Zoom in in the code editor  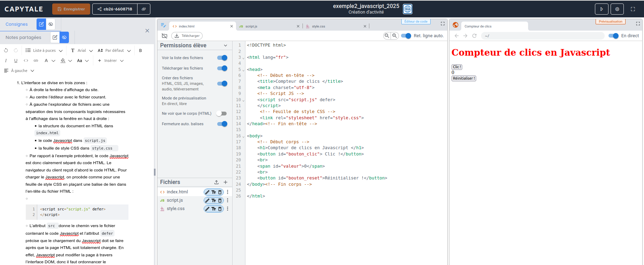395,35
